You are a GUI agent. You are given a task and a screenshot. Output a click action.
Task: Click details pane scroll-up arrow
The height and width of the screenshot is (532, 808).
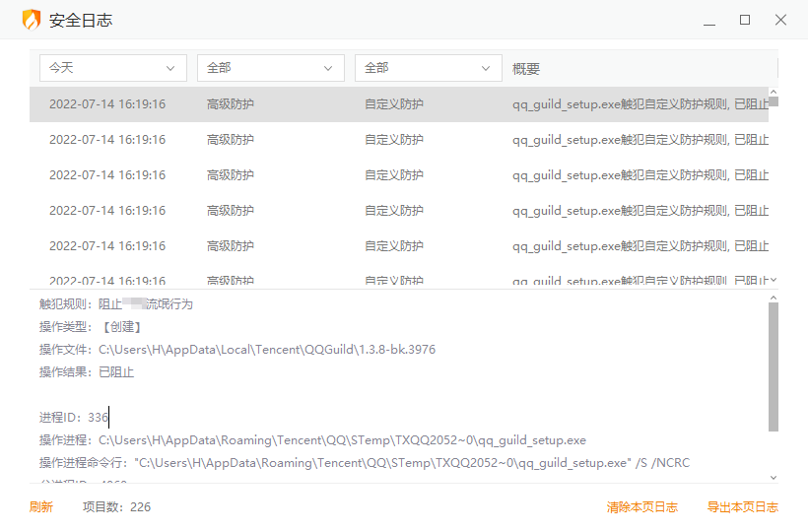pos(774,297)
